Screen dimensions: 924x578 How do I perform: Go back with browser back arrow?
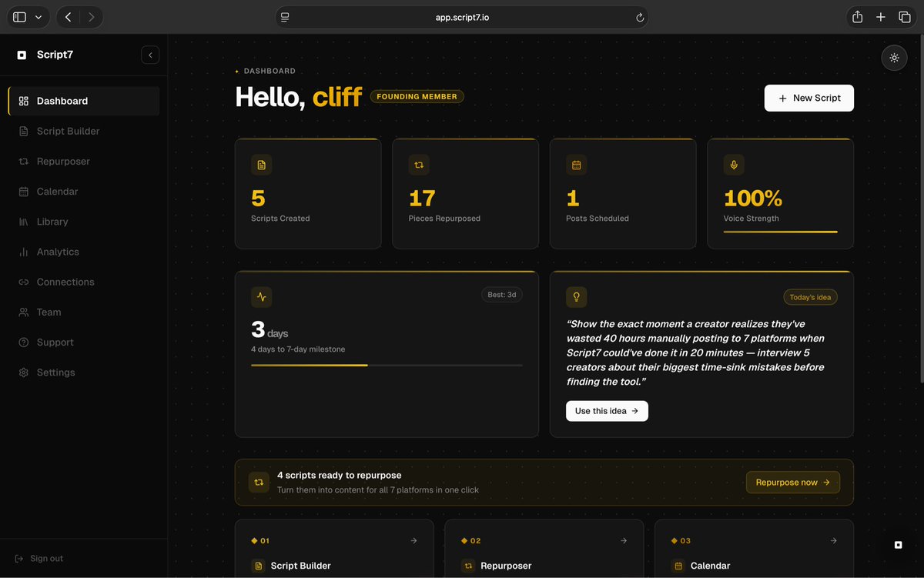coord(69,17)
